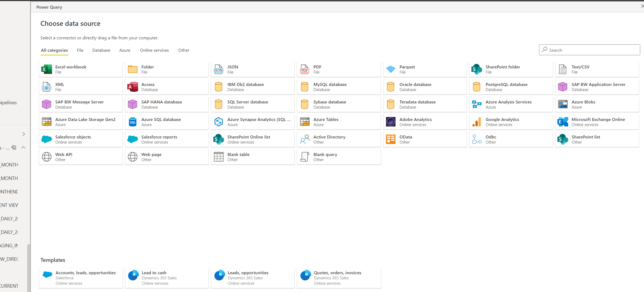Click the Active Directory icon
644x292 pixels.
pyautogui.click(x=305, y=140)
